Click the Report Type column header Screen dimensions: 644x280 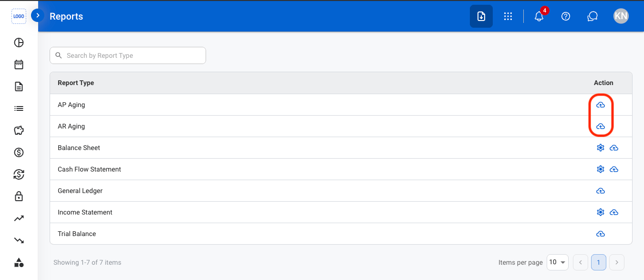click(76, 83)
